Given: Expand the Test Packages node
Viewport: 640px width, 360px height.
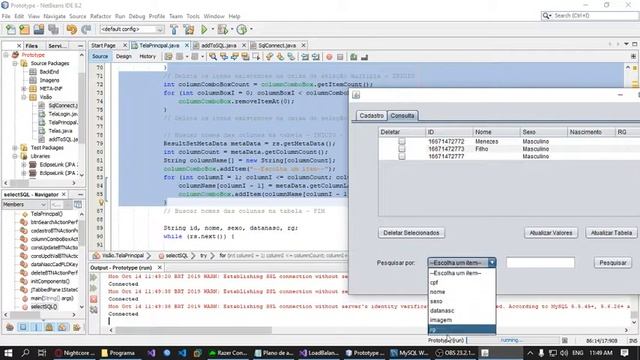Looking at the screenshot, I should click(x=15, y=148).
